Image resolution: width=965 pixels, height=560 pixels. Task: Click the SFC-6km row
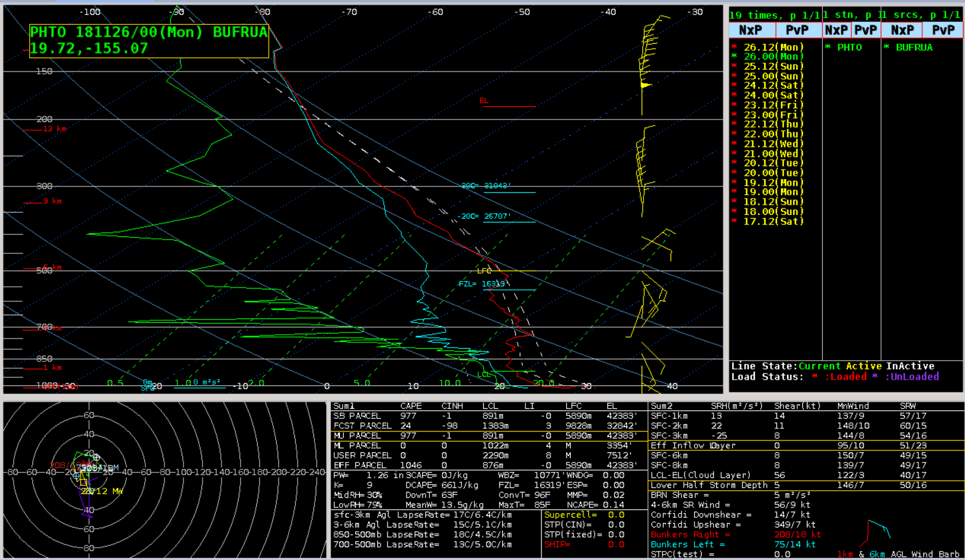tap(806, 455)
